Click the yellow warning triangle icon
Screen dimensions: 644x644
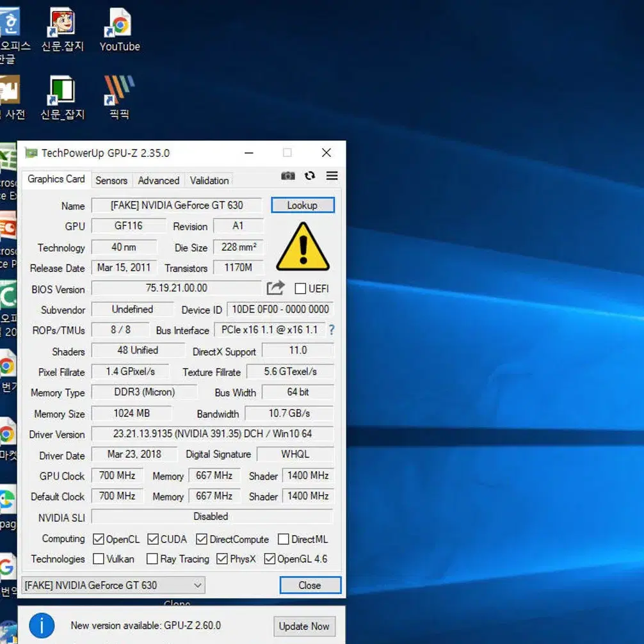[303, 246]
